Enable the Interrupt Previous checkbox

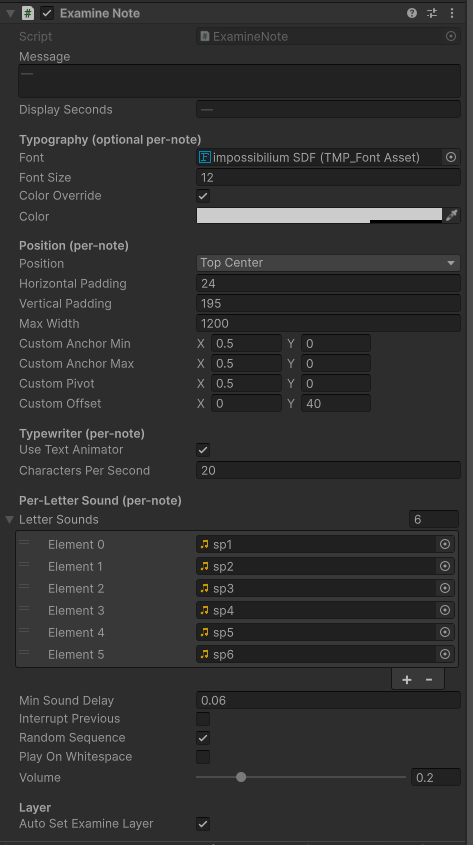point(203,719)
